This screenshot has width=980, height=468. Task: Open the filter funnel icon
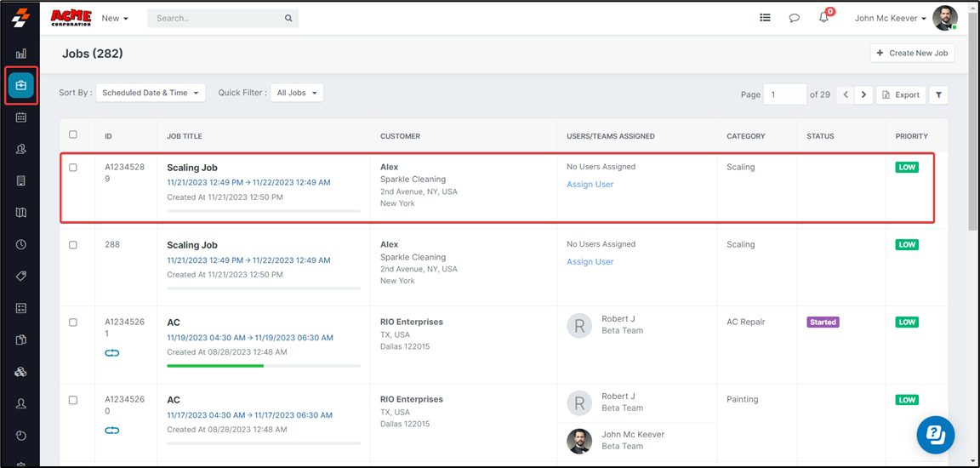tap(938, 94)
